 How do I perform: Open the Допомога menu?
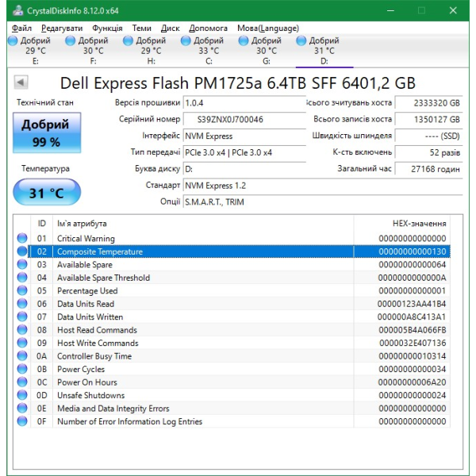point(208,29)
